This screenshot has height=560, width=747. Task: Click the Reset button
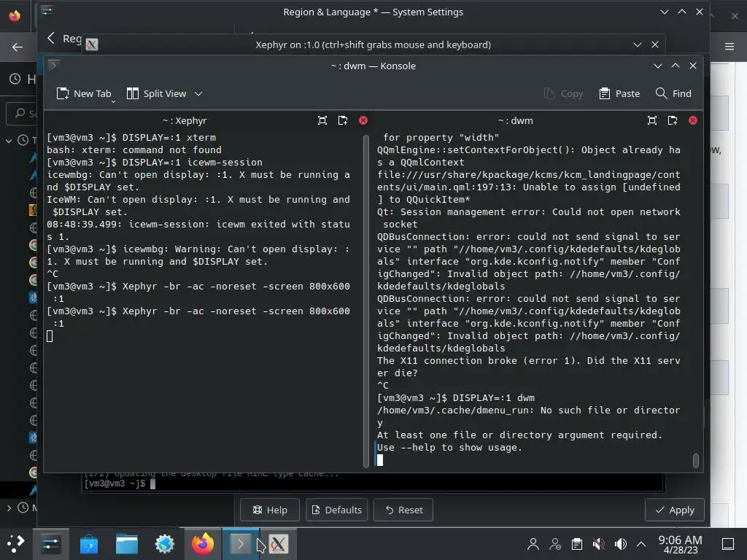(x=403, y=510)
